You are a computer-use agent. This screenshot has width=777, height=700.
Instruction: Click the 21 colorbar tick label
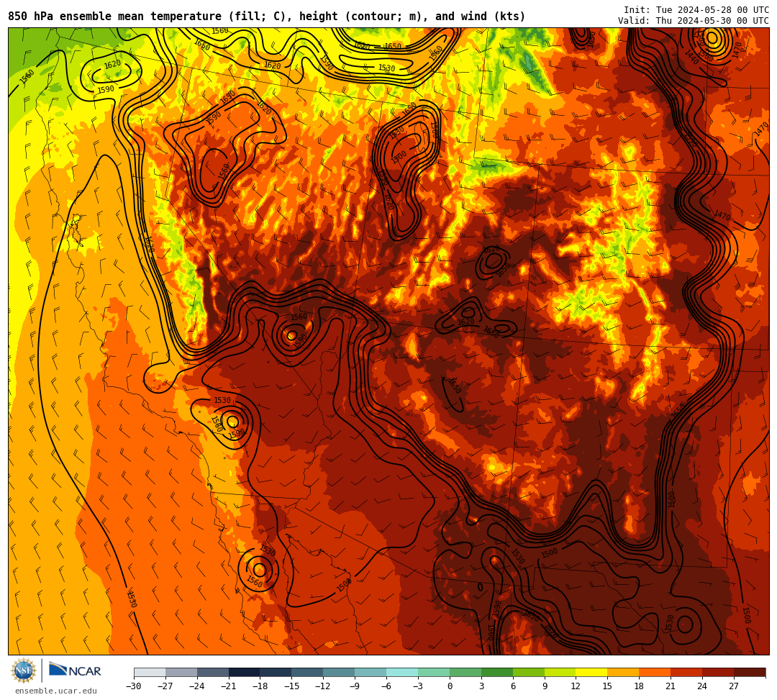[671, 686]
